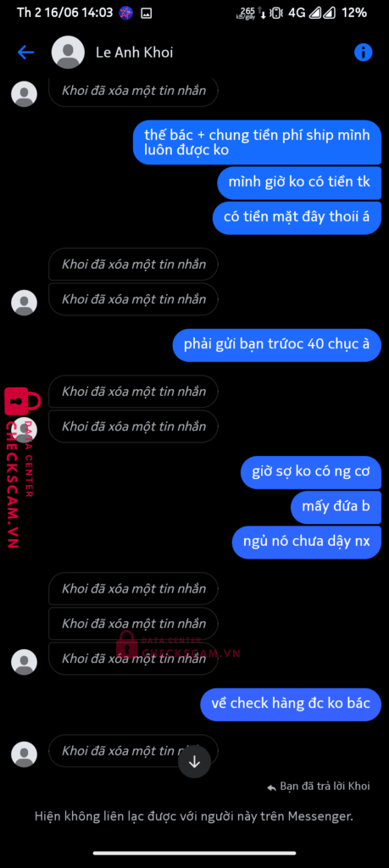This screenshot has width=389, height=868.
Task: Select the message 'về check hàng đc ko bác'
Action: 291,704
